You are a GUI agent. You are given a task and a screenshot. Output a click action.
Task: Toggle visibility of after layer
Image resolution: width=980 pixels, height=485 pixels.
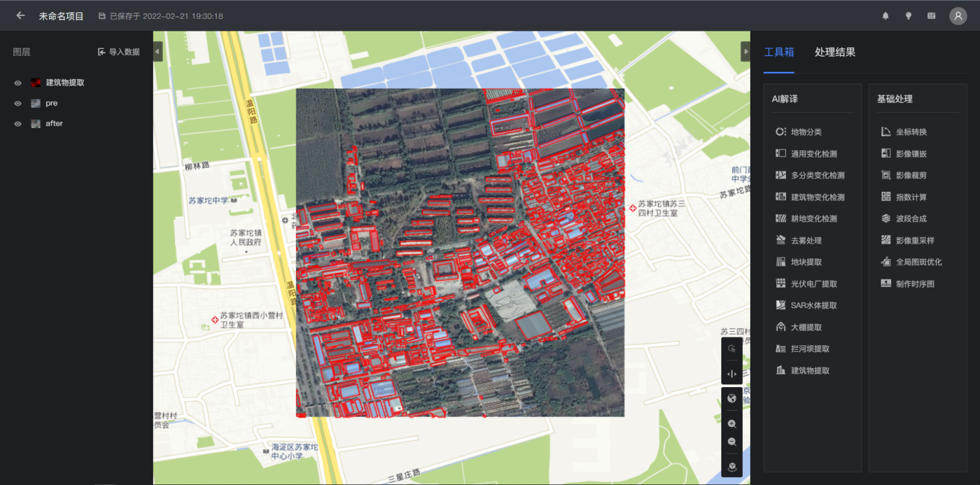(18, 123)
